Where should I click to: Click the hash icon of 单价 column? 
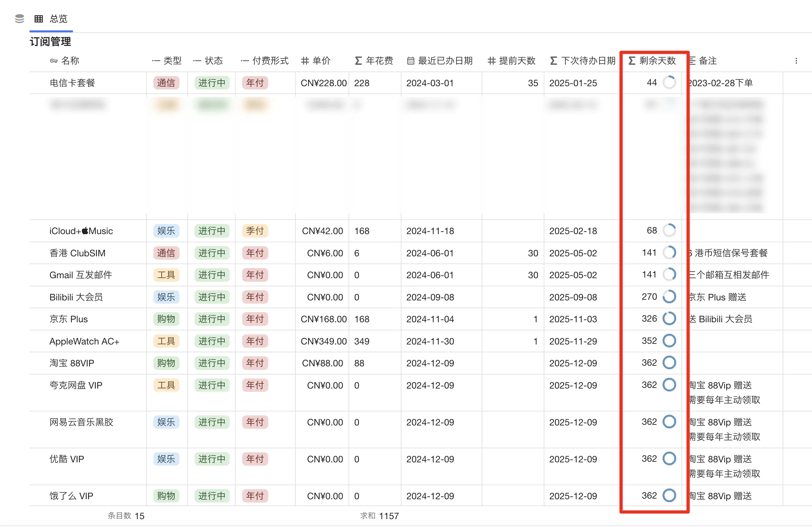305,61
